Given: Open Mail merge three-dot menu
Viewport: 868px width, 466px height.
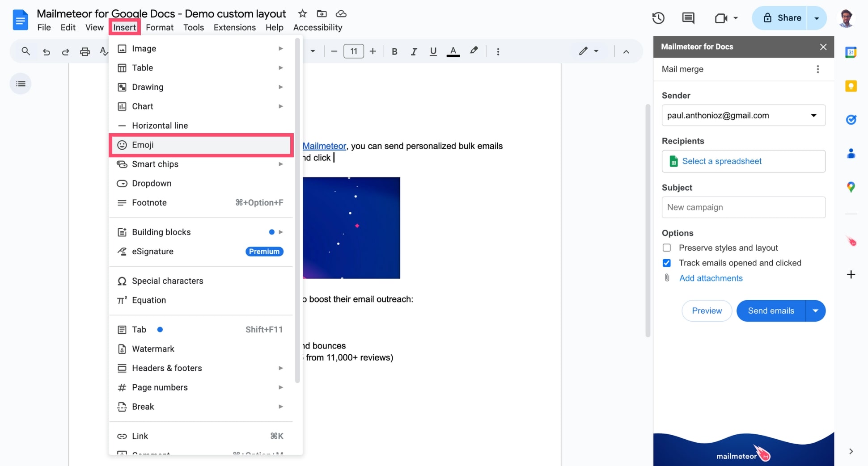Looking at the screenshot, I should point(817,69).
